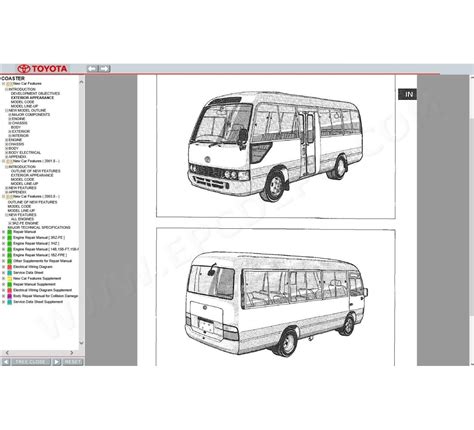This screenshot has width=474, height=430.
Task: Expand the Electrical Wiring Diagram Supplement plus sign
Action: (4, 290)
